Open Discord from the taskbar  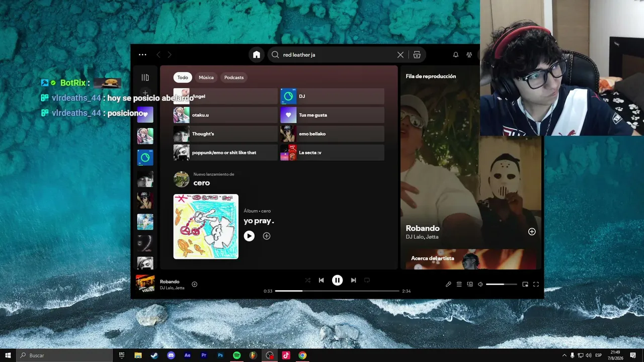coord(171,355)
